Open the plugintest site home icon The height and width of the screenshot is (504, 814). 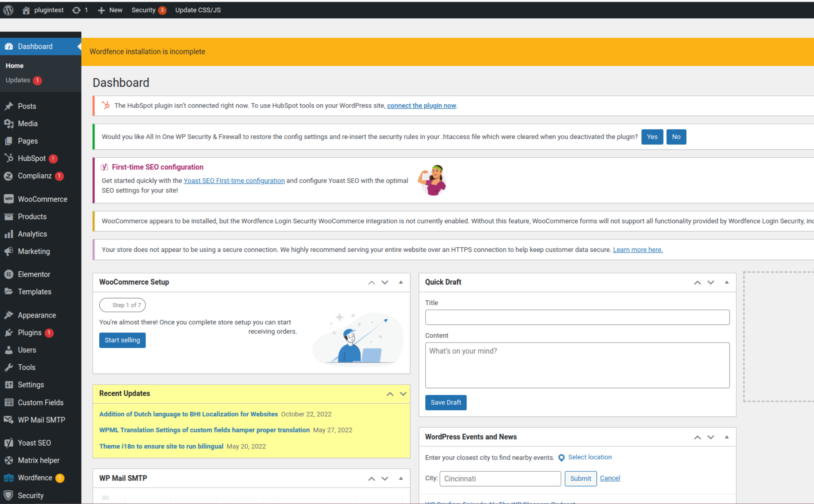[x=26, y=10]
